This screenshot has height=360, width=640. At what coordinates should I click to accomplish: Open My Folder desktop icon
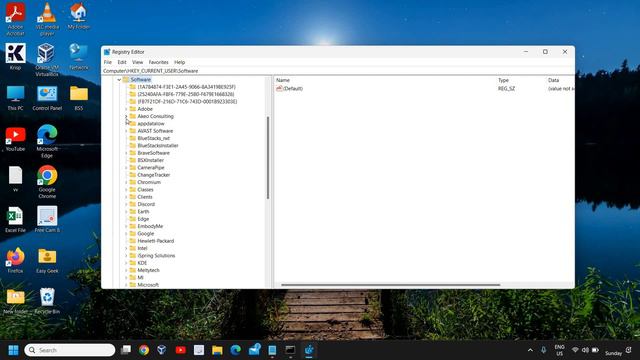tap(78, 16)
